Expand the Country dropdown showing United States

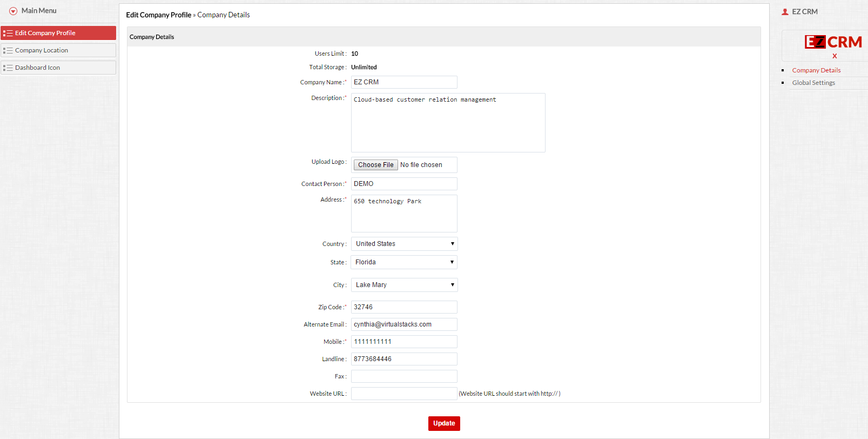405,244
